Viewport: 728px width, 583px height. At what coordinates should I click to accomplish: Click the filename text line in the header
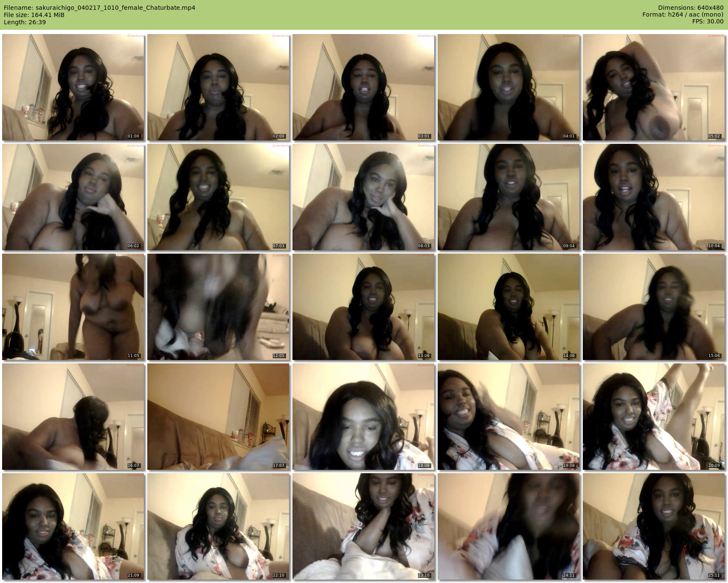[x=99, y=8]
